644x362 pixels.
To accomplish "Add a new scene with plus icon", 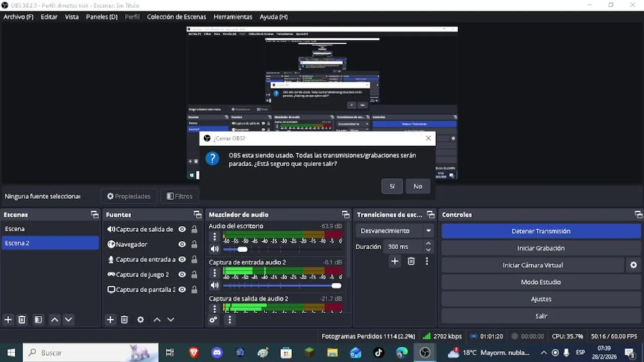I will coord(8,319).
